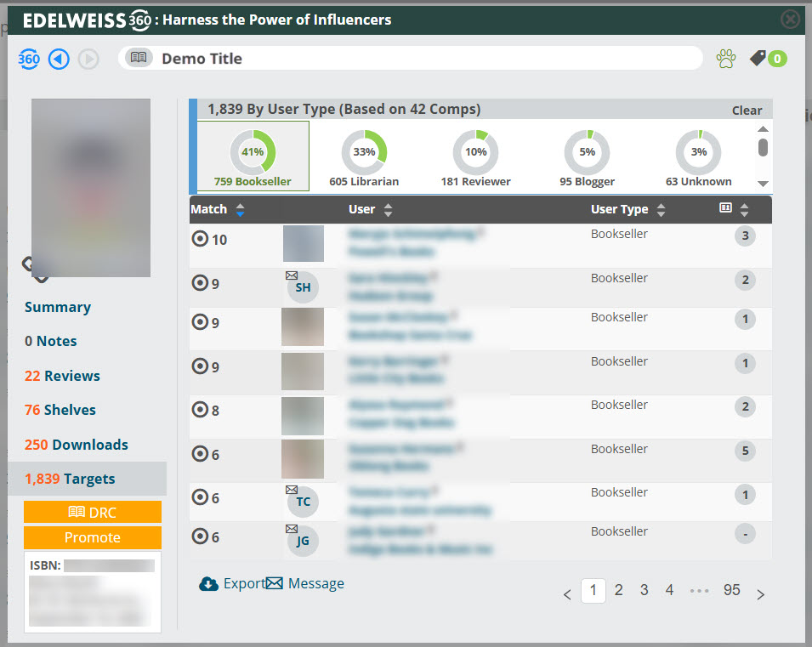Export the targets list
The image size is (812, 647).
tap(231, 584)
